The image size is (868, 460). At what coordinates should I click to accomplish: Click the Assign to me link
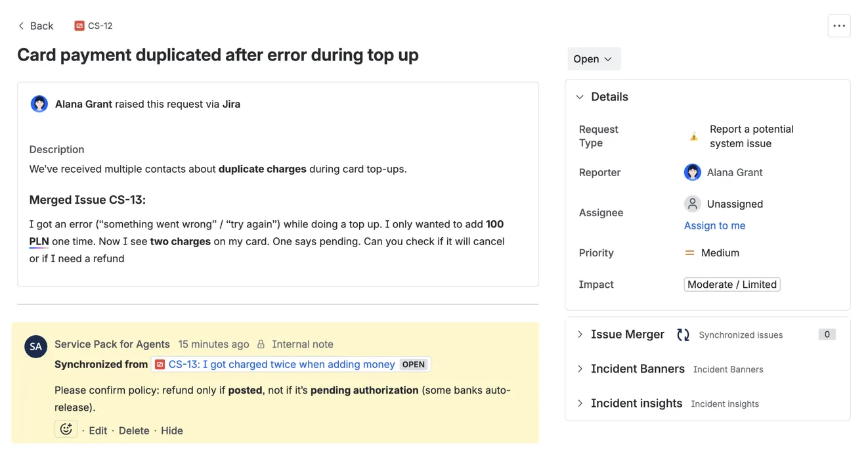(714, 225)
